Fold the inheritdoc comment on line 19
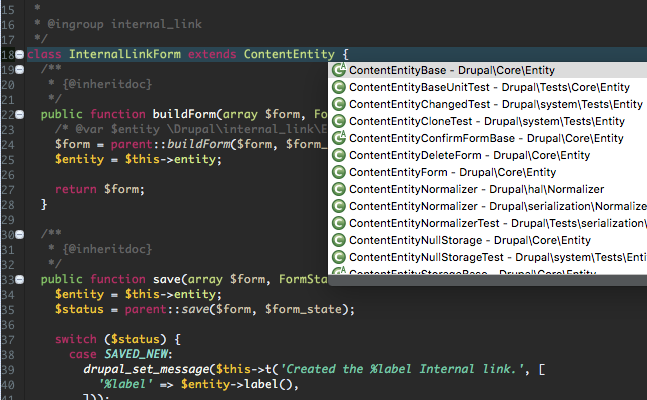Viewport: 647px width, 400px height. [x=20, y=69]
